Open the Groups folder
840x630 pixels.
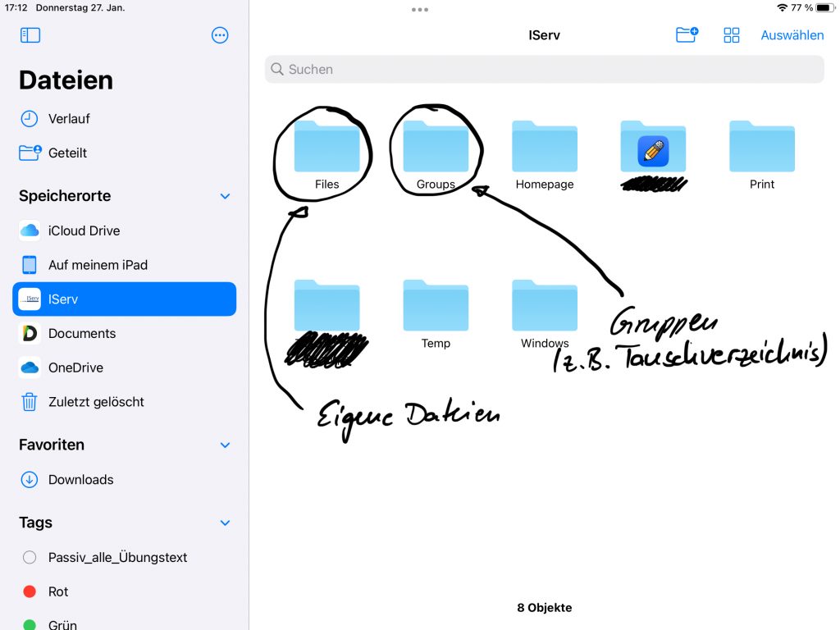click(436, 148)
